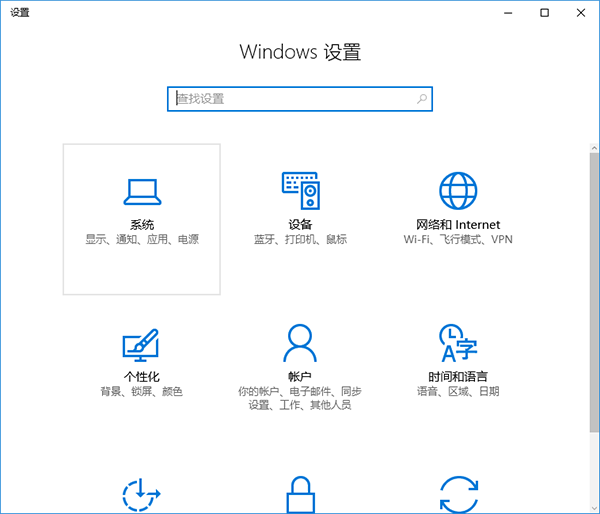The image size is (600, 514).
Task: Click the 设备 label
Action: (300, 224)
